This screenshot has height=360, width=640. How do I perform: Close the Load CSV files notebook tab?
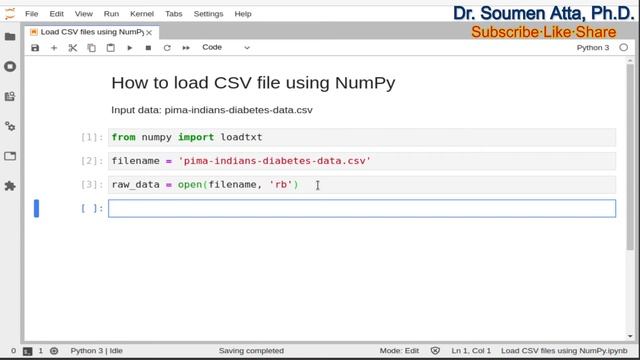point(149,32)
